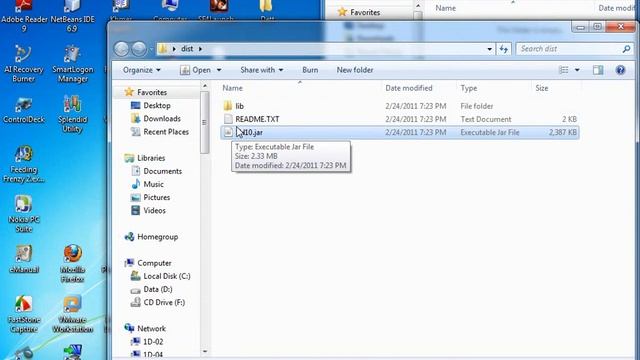Click the dist folder in the address bar
Screen dimensions: 640x360
tap(187, 49)
